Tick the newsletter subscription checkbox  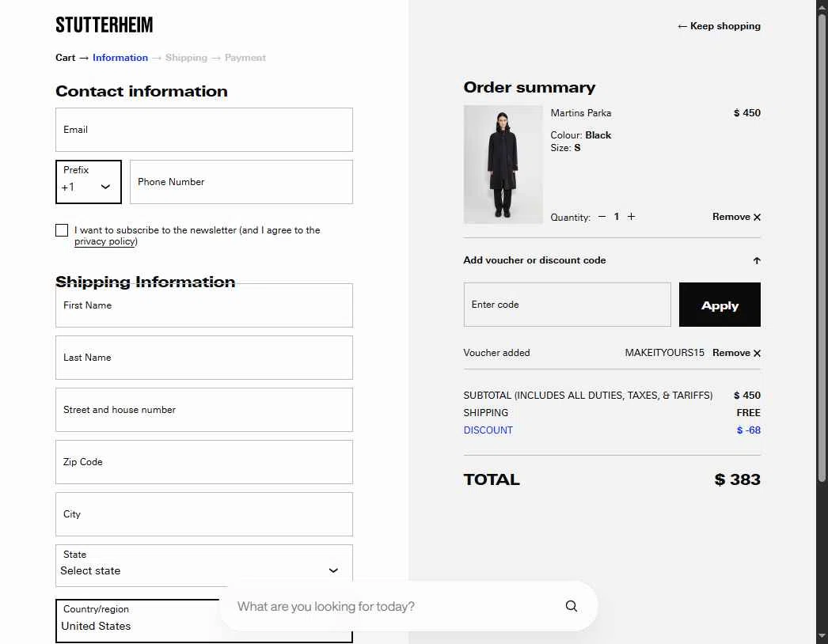(62, 230)
